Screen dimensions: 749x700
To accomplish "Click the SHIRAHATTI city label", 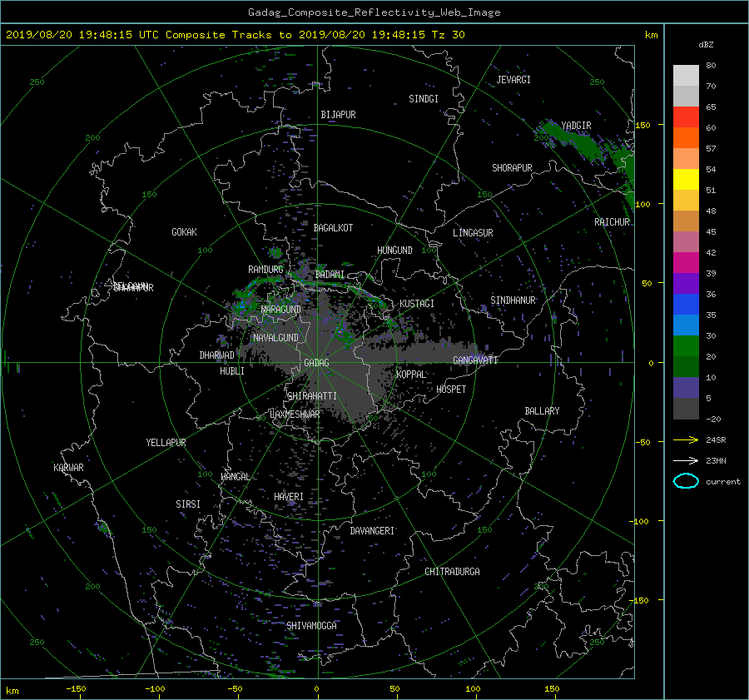I will [x=312, y=396].
